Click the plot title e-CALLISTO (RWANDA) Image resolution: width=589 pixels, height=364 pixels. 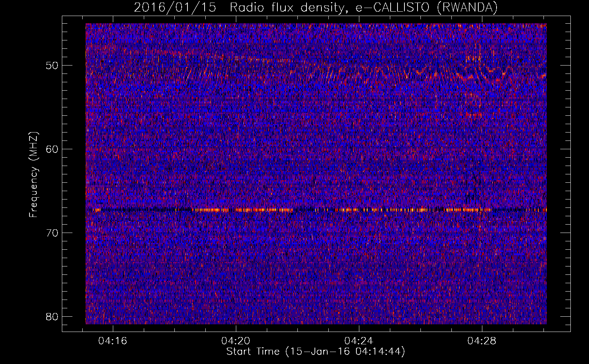click(427, 7)
